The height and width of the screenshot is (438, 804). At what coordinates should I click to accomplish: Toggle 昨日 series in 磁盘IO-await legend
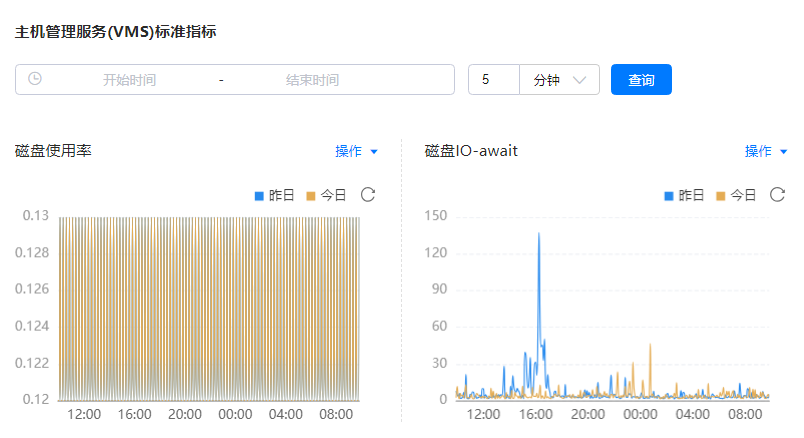[685, 196]
